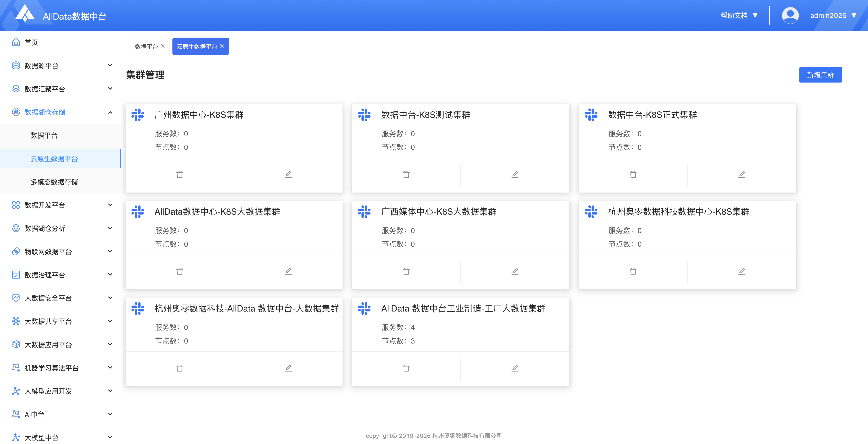The height and width of the screenshot is (444, 868).
Task: Delete the 杭州奥零数据科技数据中心-K8S集群 cluster
Action: [x=633, y=271]
